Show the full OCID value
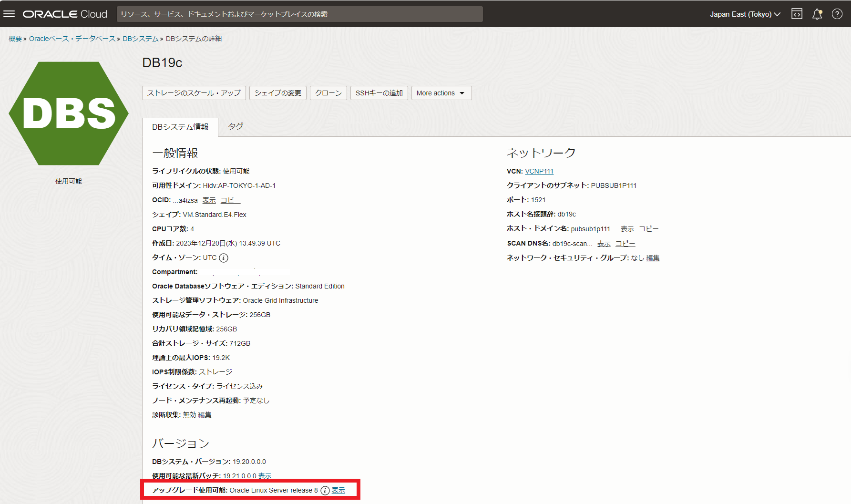 [x=209, y=200]
